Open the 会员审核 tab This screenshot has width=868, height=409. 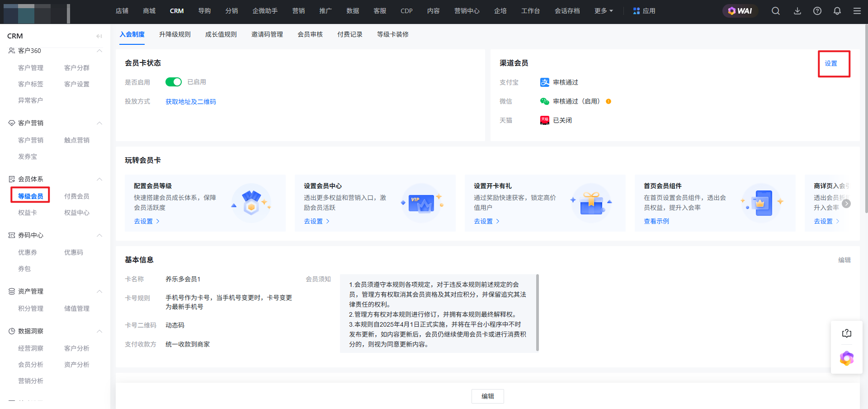point(310,34)
